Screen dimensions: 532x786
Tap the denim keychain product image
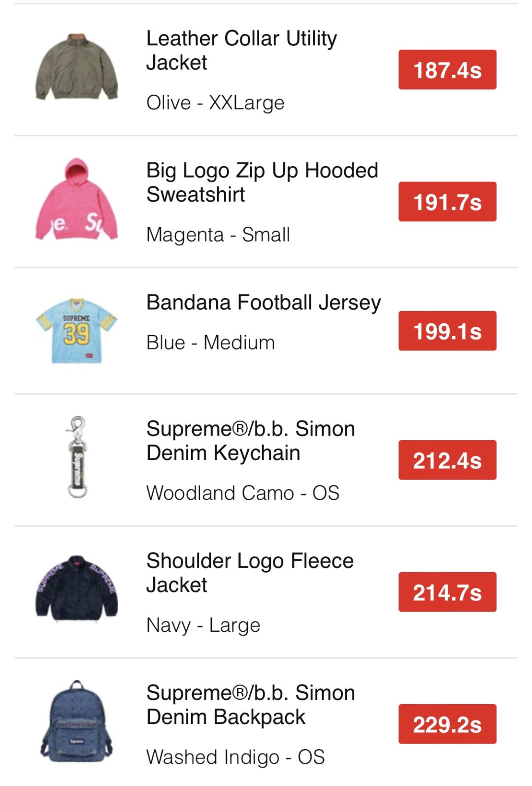77,458
